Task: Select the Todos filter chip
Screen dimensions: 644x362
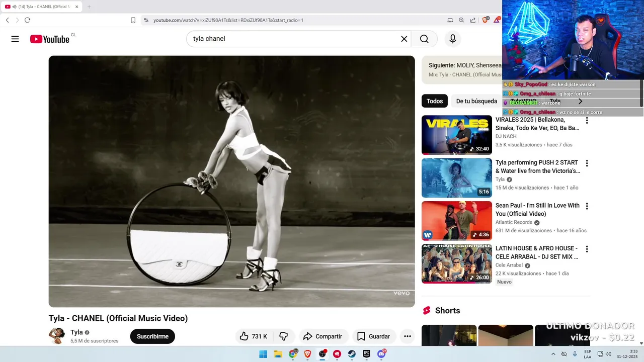Action: 435,101
